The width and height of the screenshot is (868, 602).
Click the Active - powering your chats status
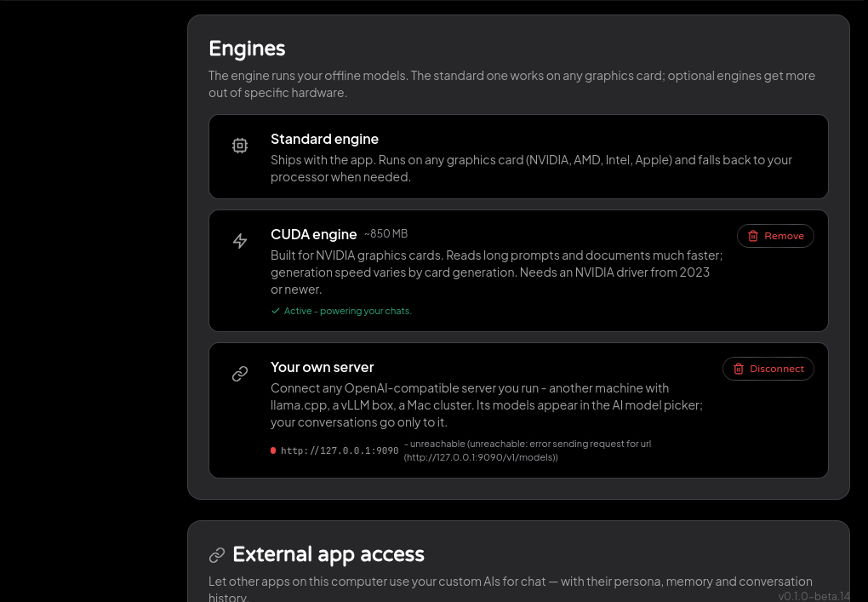pyautogui.click(x=348, y=311)
